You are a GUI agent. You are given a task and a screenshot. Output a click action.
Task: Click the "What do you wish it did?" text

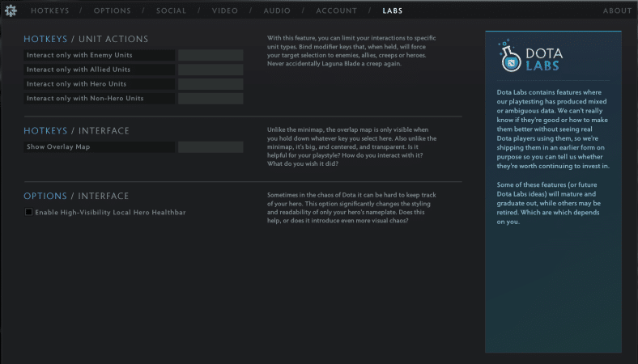pos(303,164)
